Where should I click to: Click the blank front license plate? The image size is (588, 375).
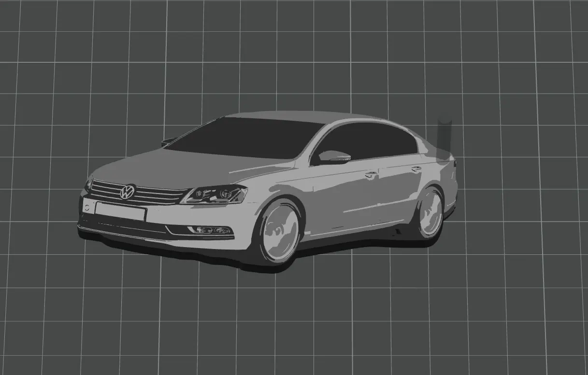coord(120,211)
